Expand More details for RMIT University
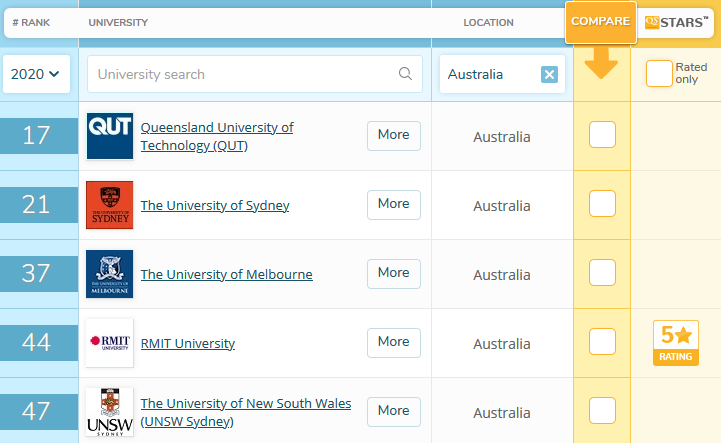The height and width of the screenshot is (443, 721). tap(394, 342)
